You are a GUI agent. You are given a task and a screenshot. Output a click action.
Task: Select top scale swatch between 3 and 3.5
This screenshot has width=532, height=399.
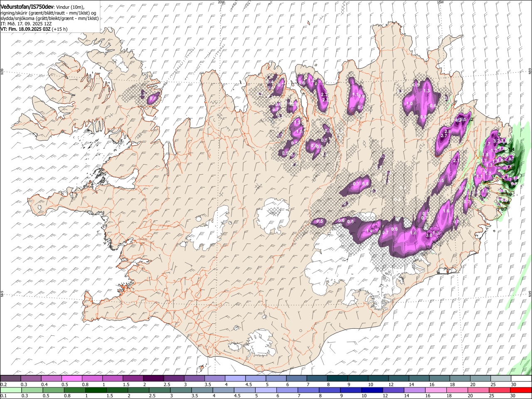[x=195, y=379]
